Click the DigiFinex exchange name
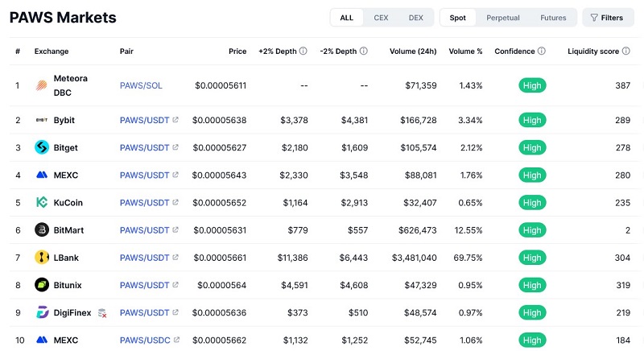644x351 pixels. [72, 312]
